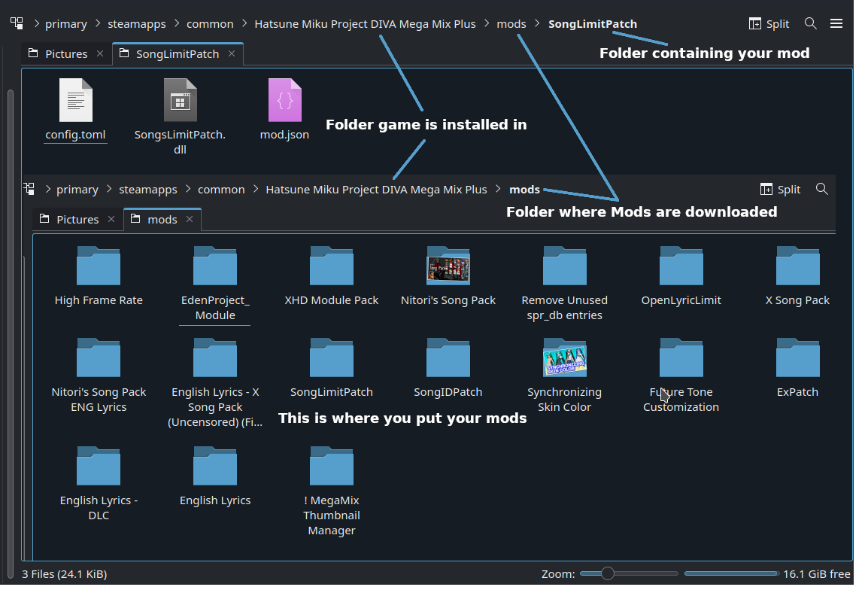The image size is (868, 596).
Task: Open the SongIDPatch folder
Action: (448, 357)
